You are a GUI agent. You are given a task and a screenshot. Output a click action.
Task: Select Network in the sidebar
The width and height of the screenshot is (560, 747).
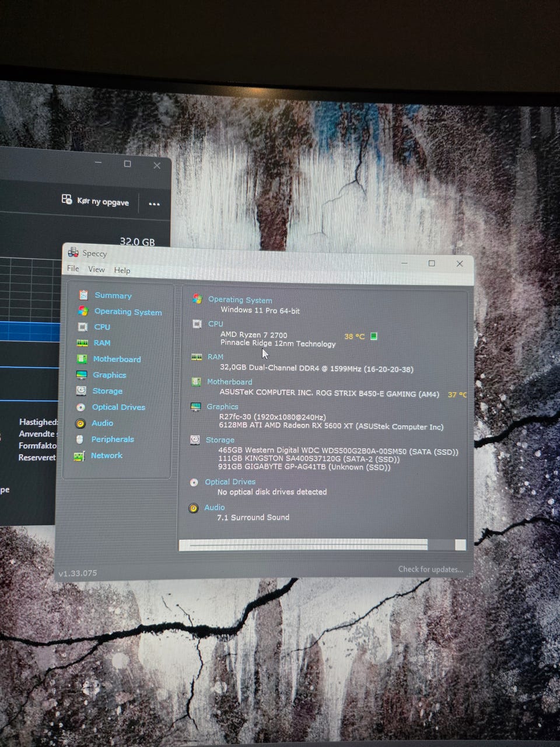tap(107, 455)
